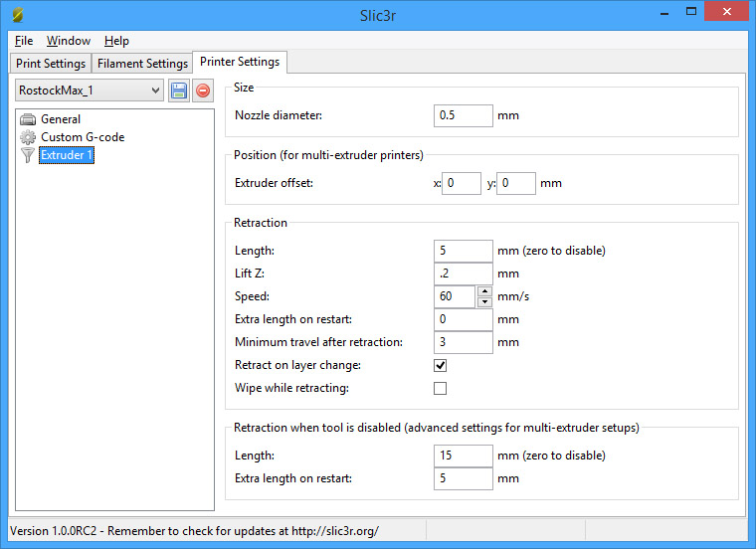
Task: Open the Window menu
Action: (x=69, y=41)
